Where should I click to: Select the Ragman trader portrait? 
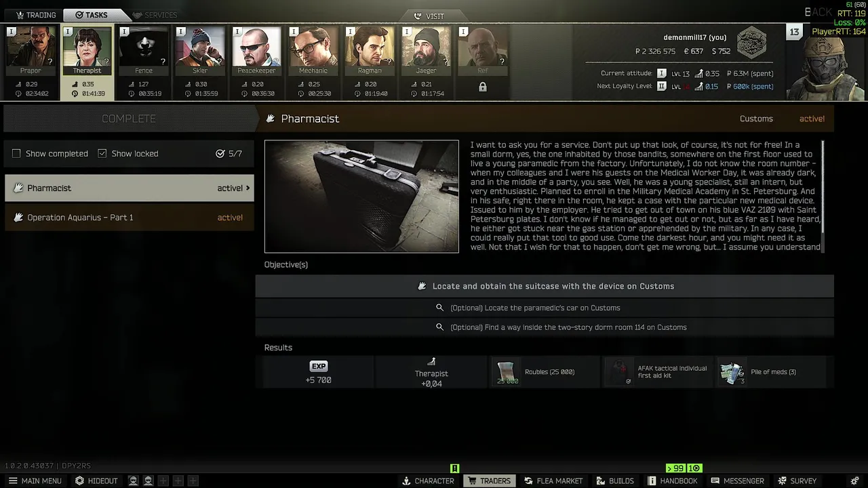coord(370,50)
